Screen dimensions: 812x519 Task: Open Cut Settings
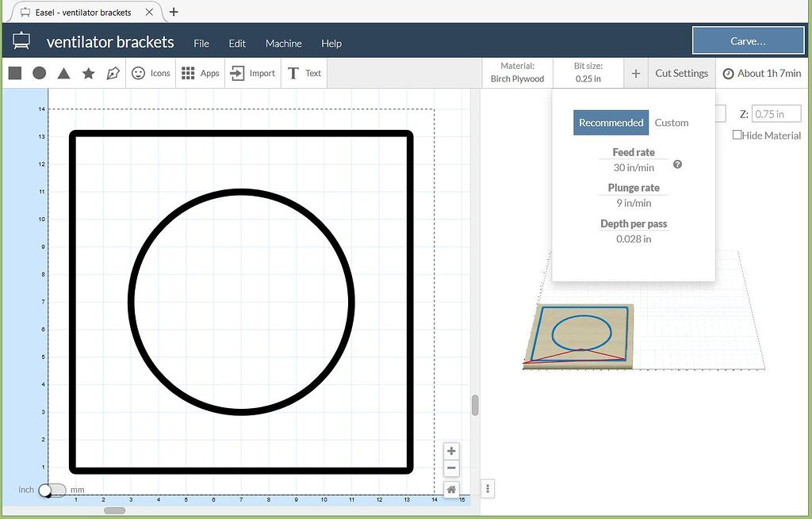point(681,73)
